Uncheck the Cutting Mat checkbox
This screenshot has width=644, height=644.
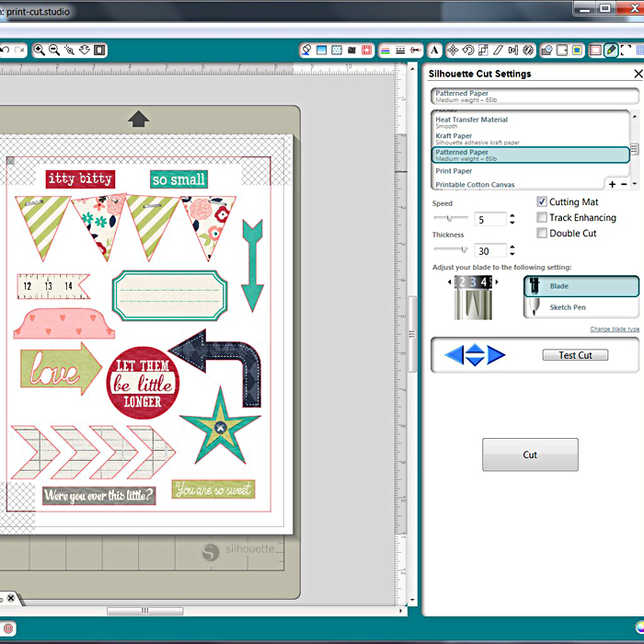click(542, 201)
